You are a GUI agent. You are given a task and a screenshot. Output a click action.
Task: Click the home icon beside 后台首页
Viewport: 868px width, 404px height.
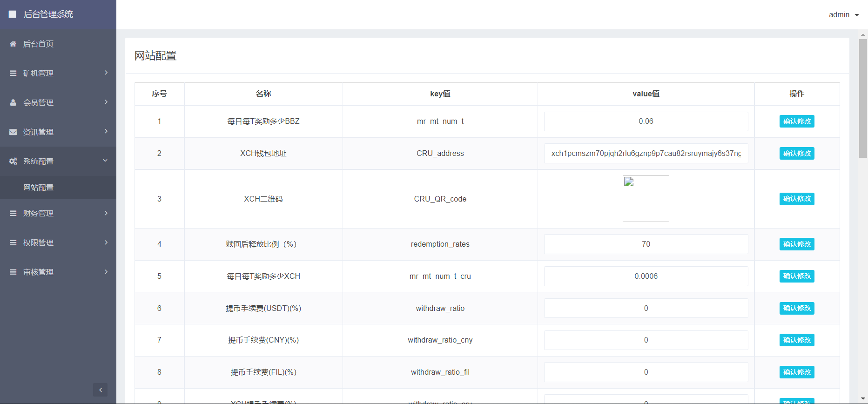[x=13, y=44]
